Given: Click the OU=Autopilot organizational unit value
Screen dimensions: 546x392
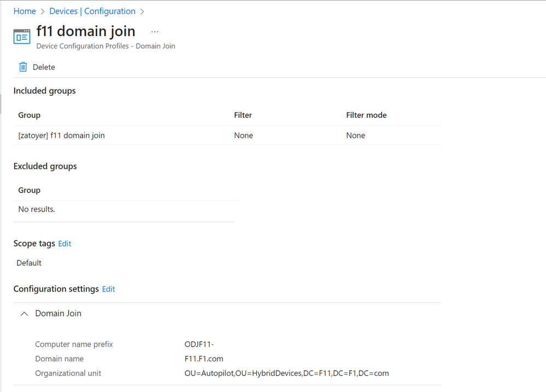Looking at the screenshot, I should [x=286, y=373].
